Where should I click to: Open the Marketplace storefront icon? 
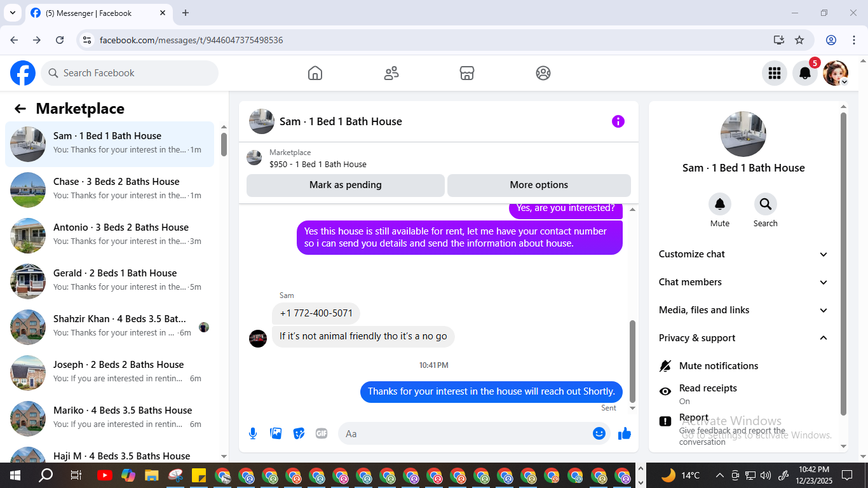click(467, 73)
